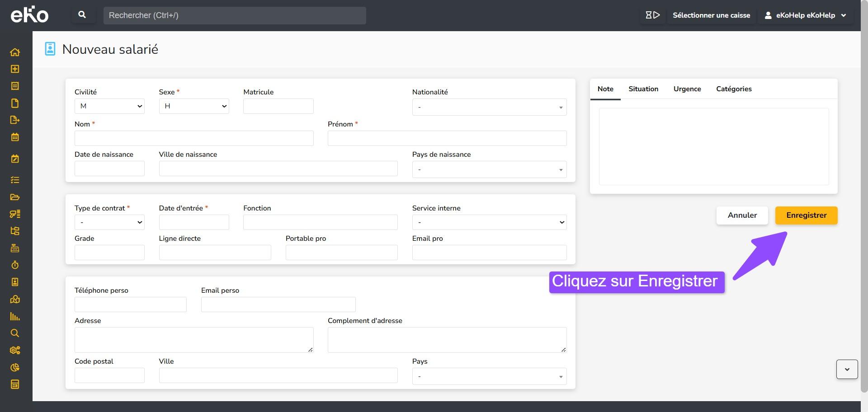Open the stopwatch timer sidebar icon
868x412 pixels.
15,265
